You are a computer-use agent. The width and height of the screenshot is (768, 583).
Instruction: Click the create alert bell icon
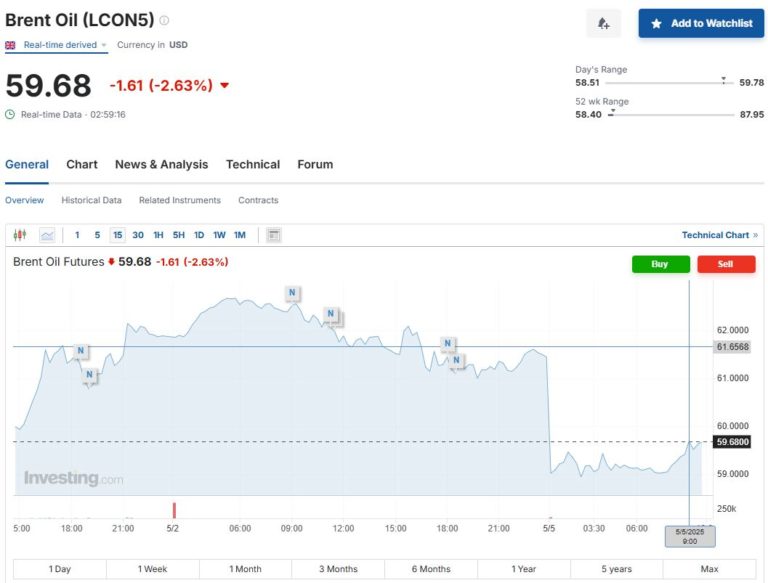[x=603, y=23]
